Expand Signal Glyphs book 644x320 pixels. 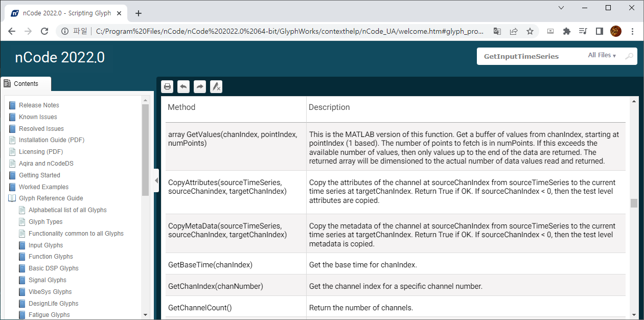pos(48,280)
